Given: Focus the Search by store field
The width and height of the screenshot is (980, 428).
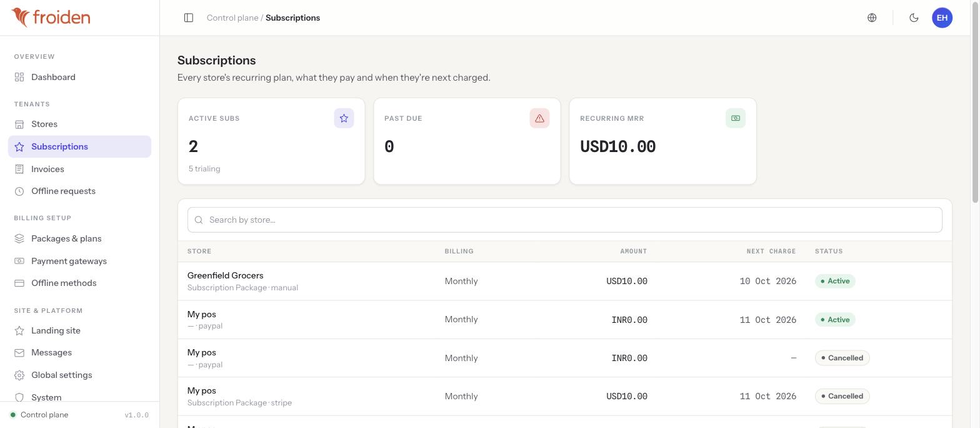Looking at the screenshot, I should pyautogui.click(x=565, y=220).
